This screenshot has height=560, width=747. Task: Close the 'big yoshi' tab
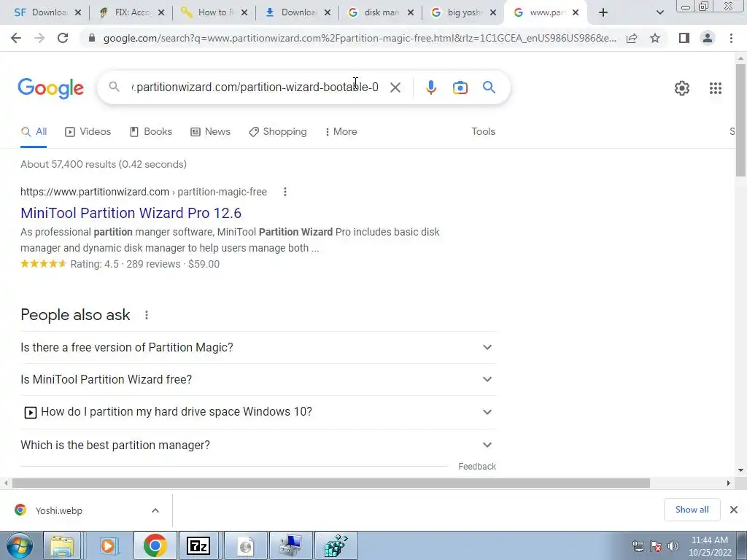point(493,13)
